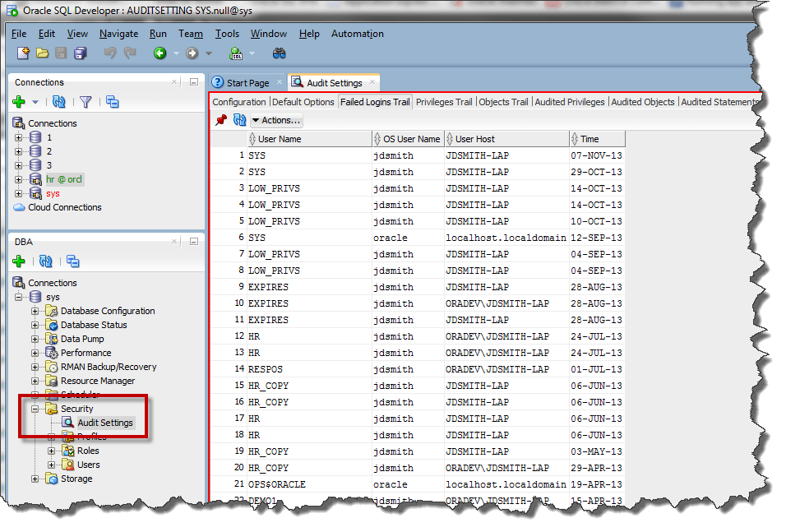The width and height of the screenshot is (786, 532).
Task: Sort by the User Host column header
Action: tap(506, 139)
